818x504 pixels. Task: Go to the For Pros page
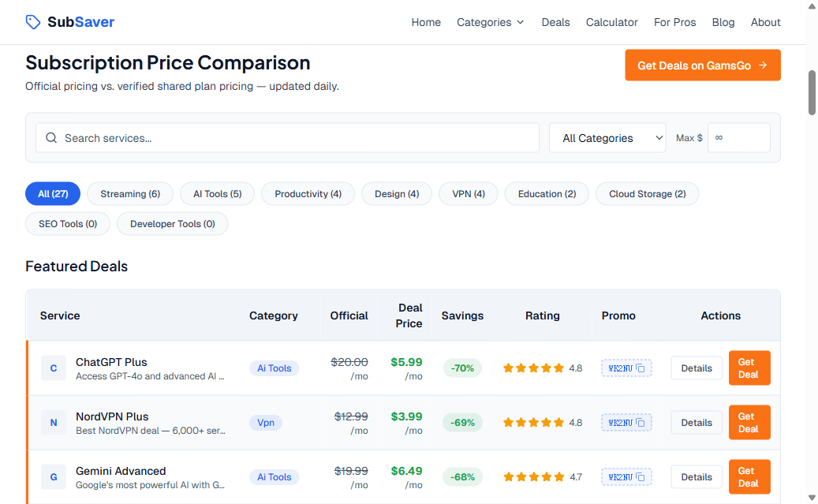(x=674, y=22)
